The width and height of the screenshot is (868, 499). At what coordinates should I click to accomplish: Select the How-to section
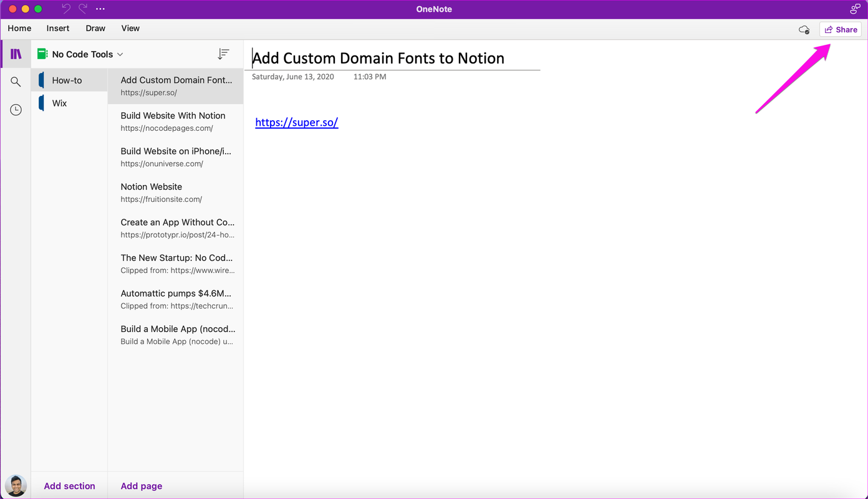pyautogui.click(x=69, y=80)
